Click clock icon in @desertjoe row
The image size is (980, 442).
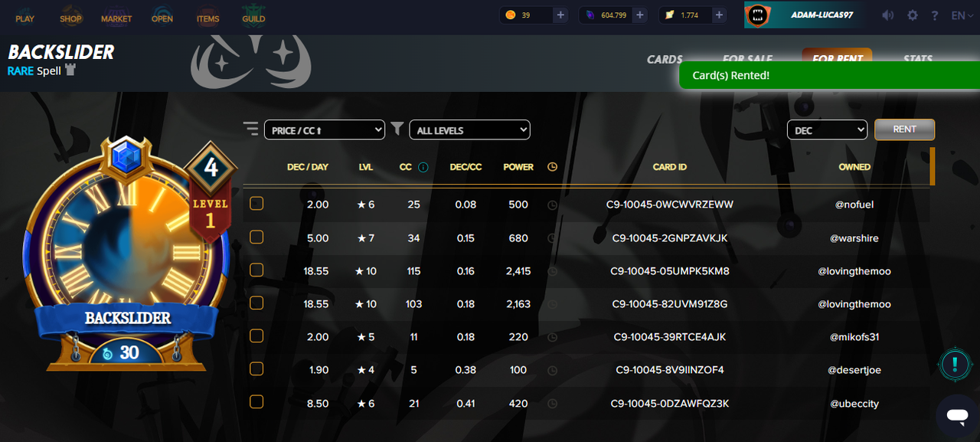tap(552, 370)
